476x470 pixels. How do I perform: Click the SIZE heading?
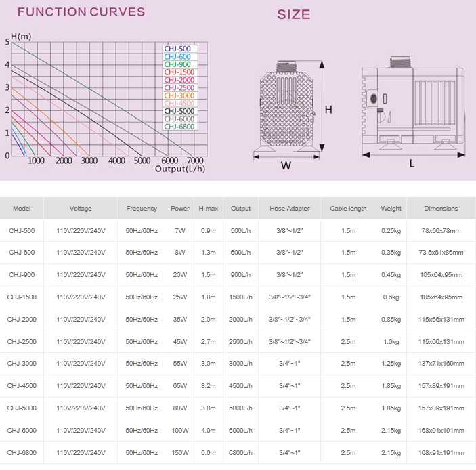pyautogui.click(x=294, y=14)
